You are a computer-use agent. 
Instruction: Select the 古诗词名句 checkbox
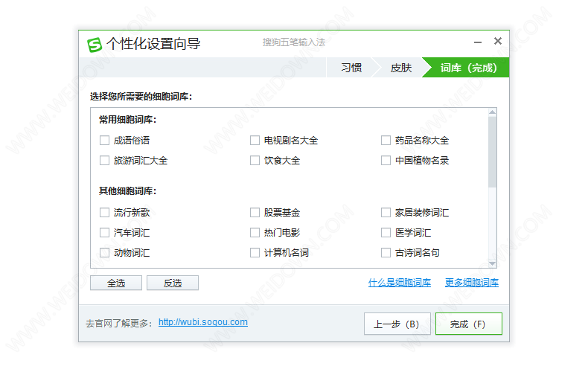pos(386,253)
